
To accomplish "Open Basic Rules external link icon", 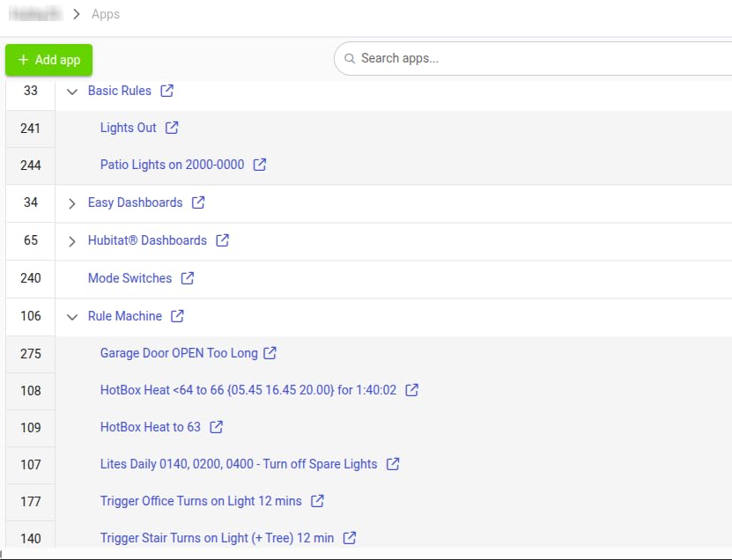I will click(167, 91).
